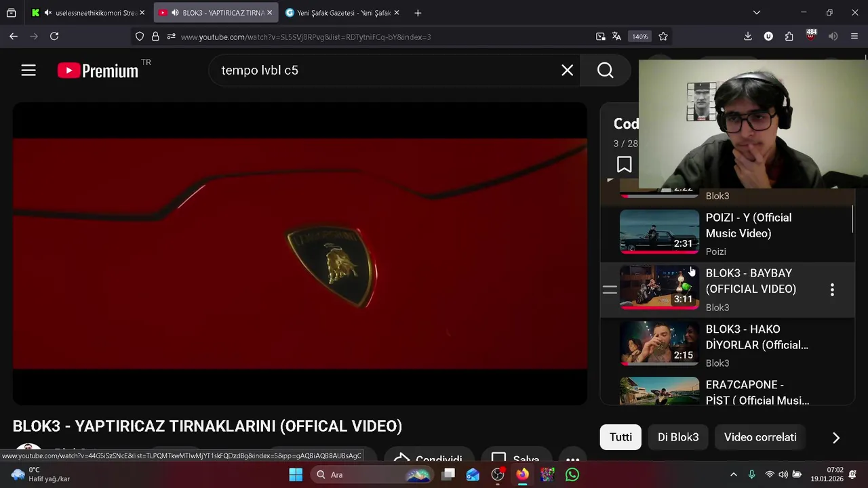Screen dimensions: 868x488
Task: Open uBlock Origin icon showing 484
Action: click(x=811, y=35)
